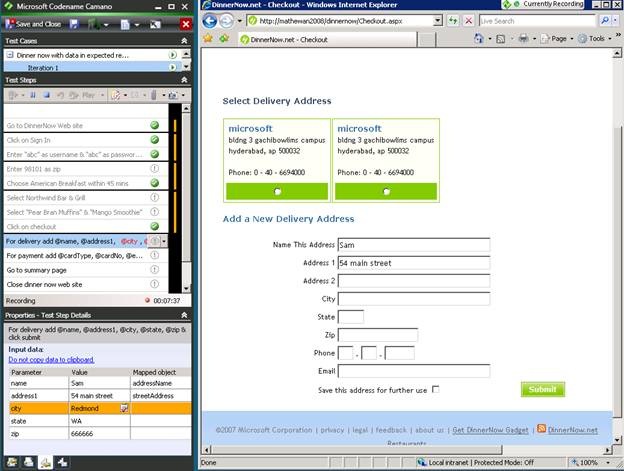Image resolution: width=624 pixels, height=471 pixels.
Task: Check 'Save this address for further use'
Action: point(436,389)
